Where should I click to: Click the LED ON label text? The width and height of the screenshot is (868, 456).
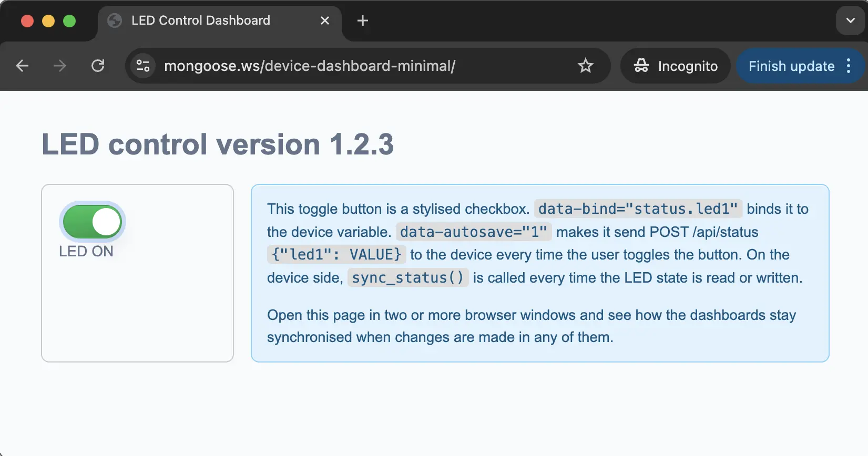point(86,251)
